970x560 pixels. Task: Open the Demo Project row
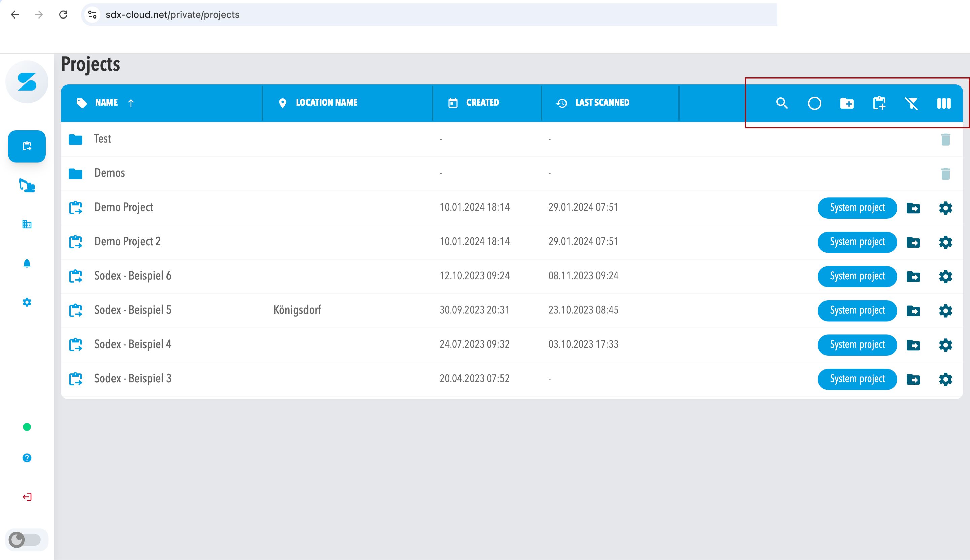point(512,208)
